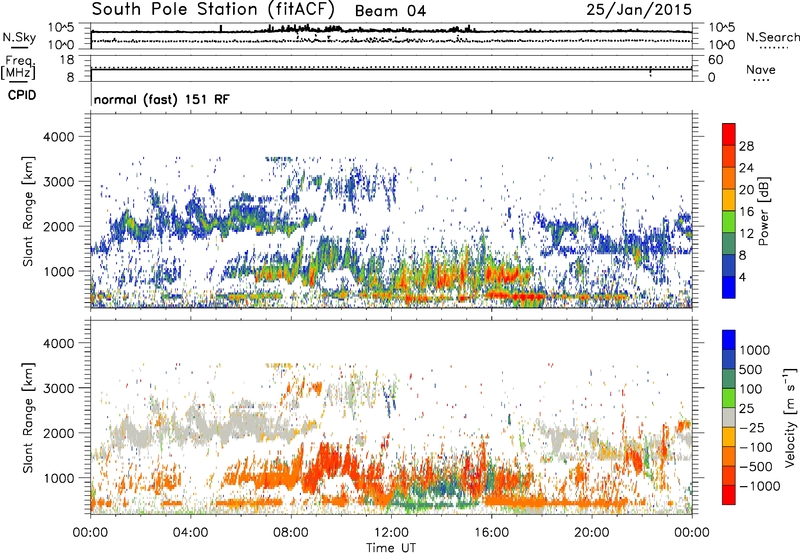800x554 pixels.
Task: Click the red bottom of the velocity colorbar
Action: 729,495
